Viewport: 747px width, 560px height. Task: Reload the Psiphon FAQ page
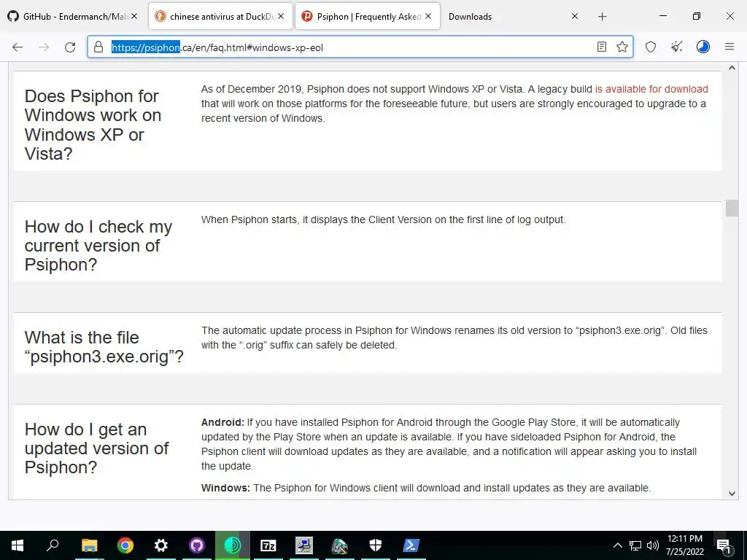pos(70,47)
